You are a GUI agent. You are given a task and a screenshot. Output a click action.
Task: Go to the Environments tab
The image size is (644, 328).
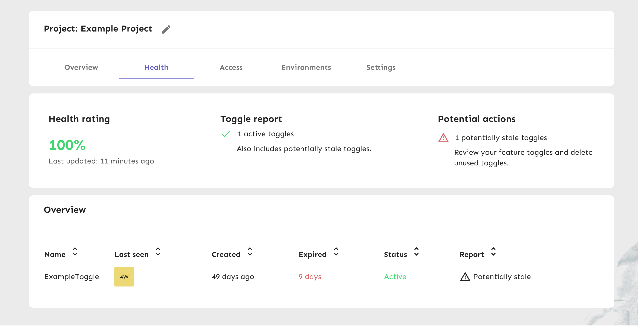306,67
